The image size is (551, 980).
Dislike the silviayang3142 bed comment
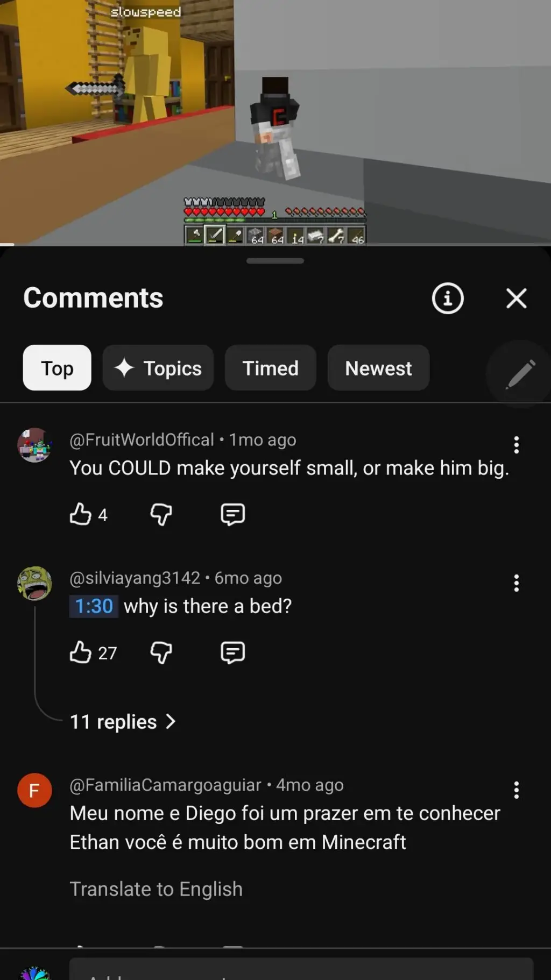[161, 652]
